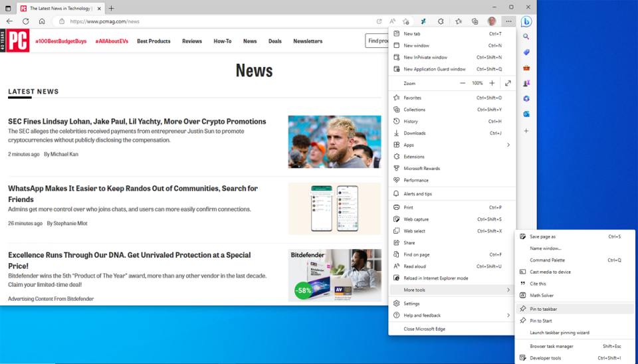Toggle the Settings and more ellipsis button
The image size is (638, 364).
(508, 21)
